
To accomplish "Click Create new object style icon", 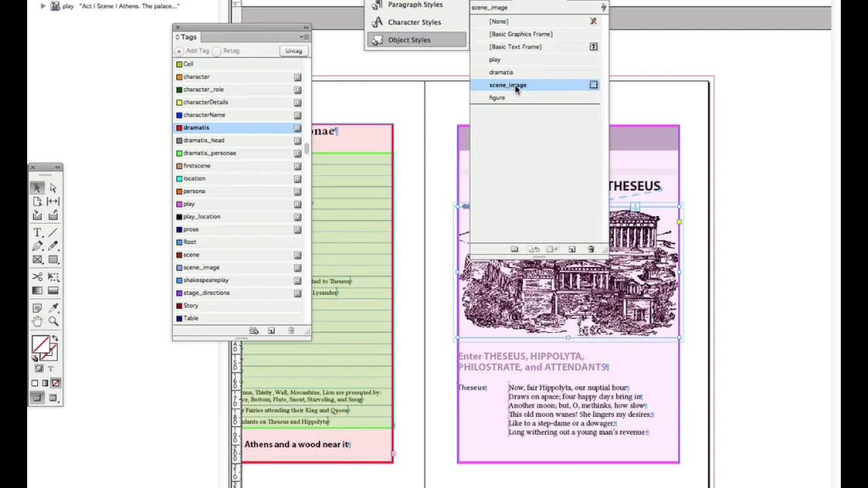I will 572,249.
